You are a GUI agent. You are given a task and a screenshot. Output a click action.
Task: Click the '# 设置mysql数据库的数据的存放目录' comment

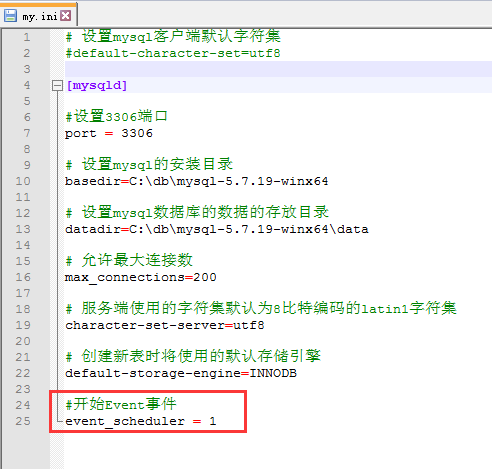(197, 212)
